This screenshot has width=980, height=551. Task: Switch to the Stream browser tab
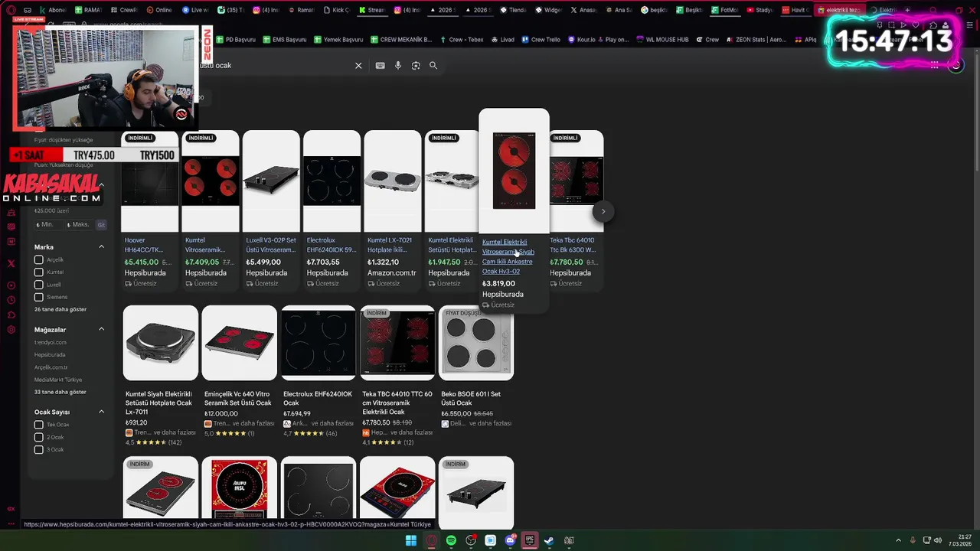[x=372, y=10]
